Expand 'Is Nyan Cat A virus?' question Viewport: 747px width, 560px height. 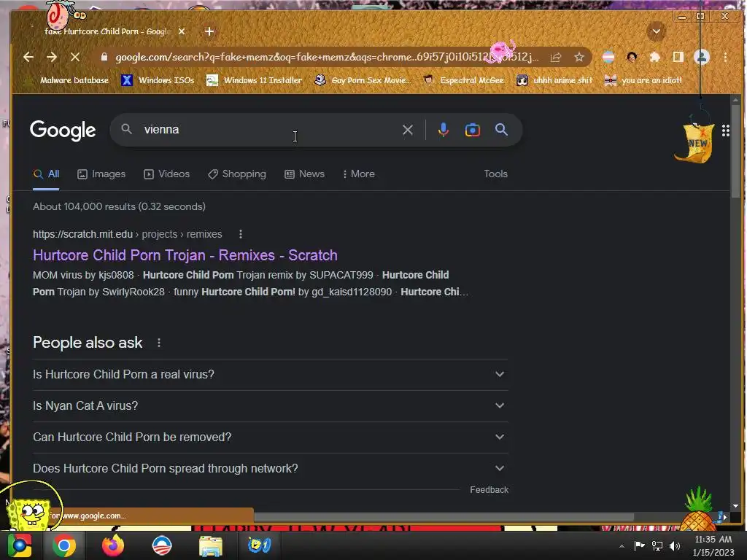coord(270,405)
